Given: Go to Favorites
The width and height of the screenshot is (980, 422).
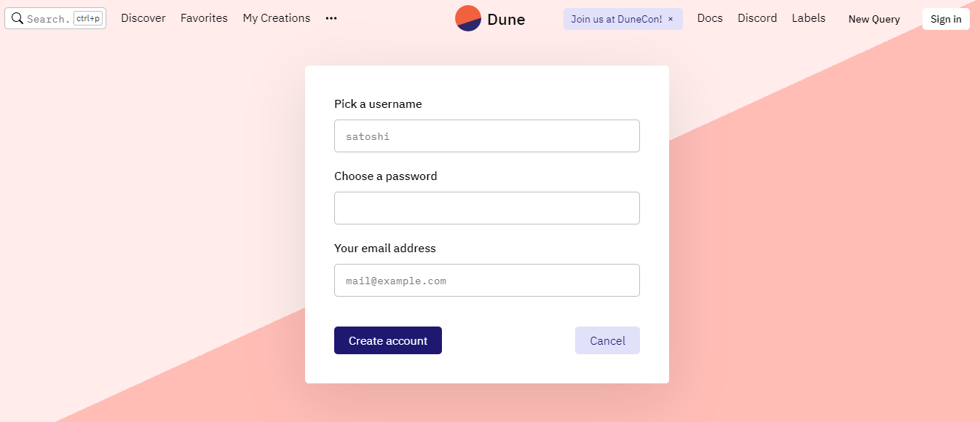Looking at the screenshot, I should pos(204,18).
